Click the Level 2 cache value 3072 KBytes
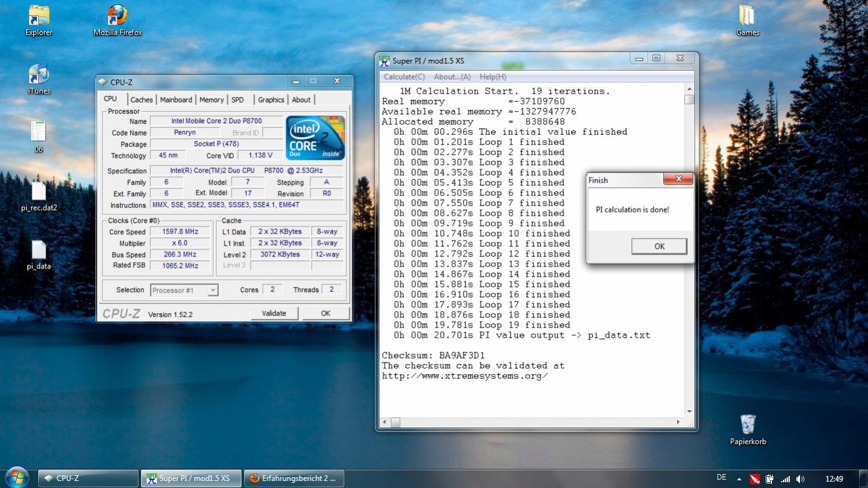This screenshot has width=868, height=488. 280,254
